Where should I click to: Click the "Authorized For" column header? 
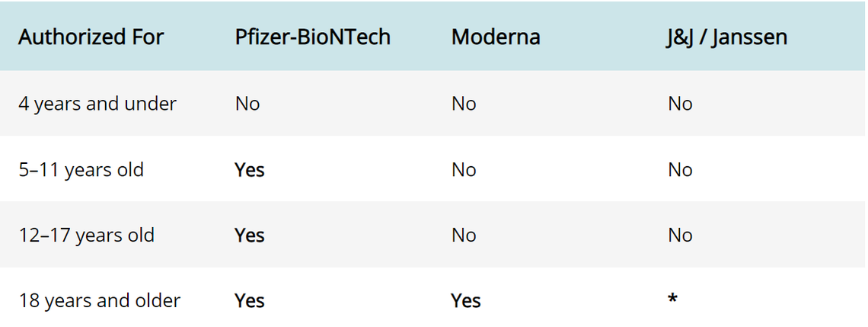[91, 37]
